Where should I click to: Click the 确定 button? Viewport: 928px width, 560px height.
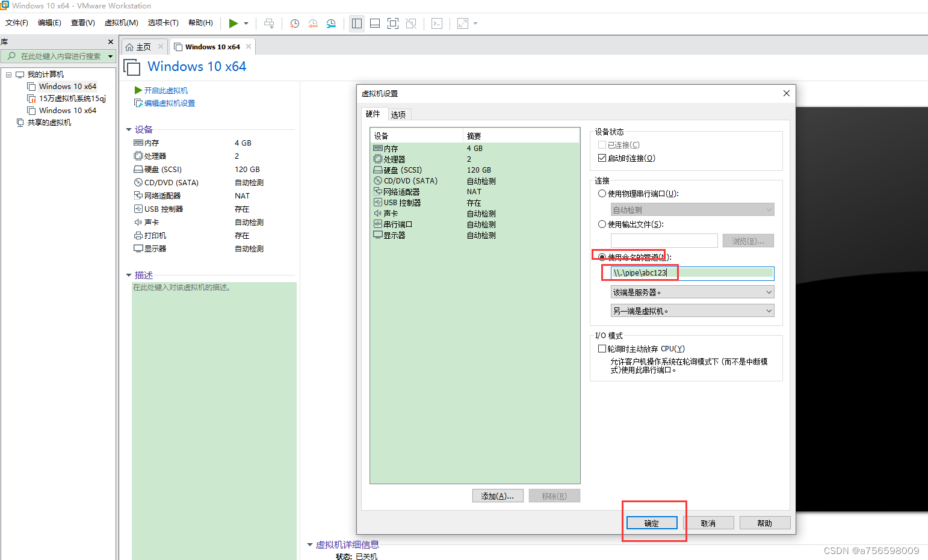[652, 523]
